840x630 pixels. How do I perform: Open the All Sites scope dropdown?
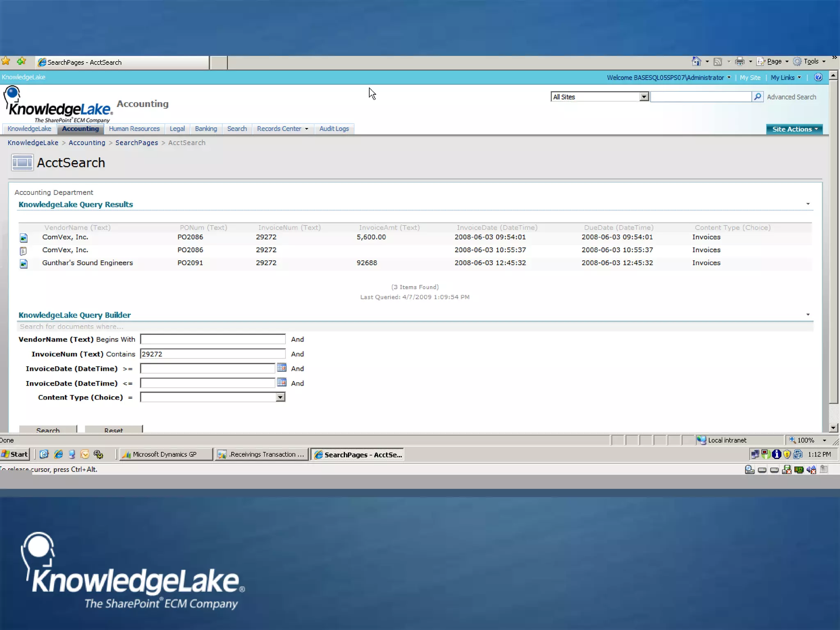[644, 97]
